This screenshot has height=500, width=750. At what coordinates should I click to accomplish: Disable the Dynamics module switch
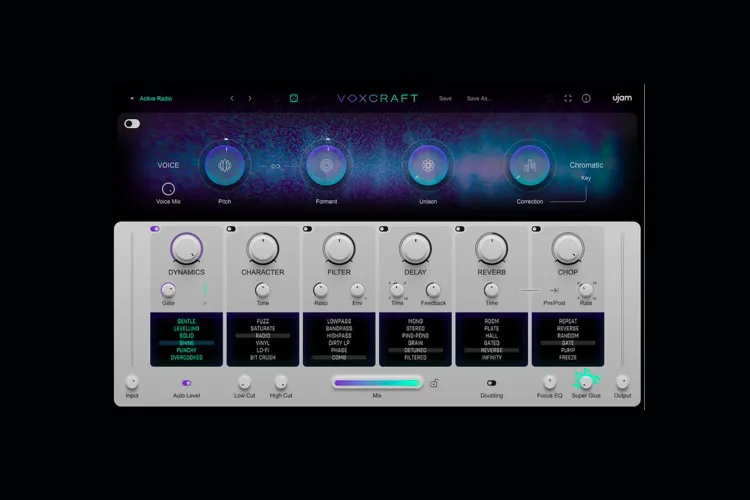coord(154,229)
